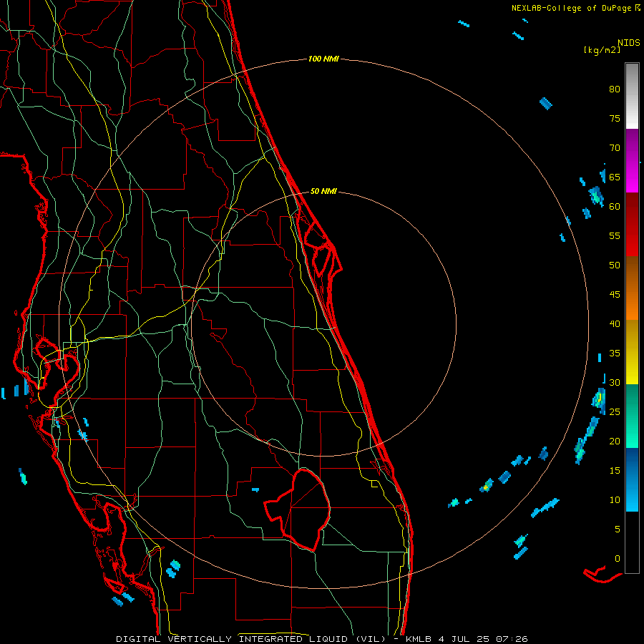
Task: Click the gray-white segment of the color bar
Action: (x=632, y=96)
